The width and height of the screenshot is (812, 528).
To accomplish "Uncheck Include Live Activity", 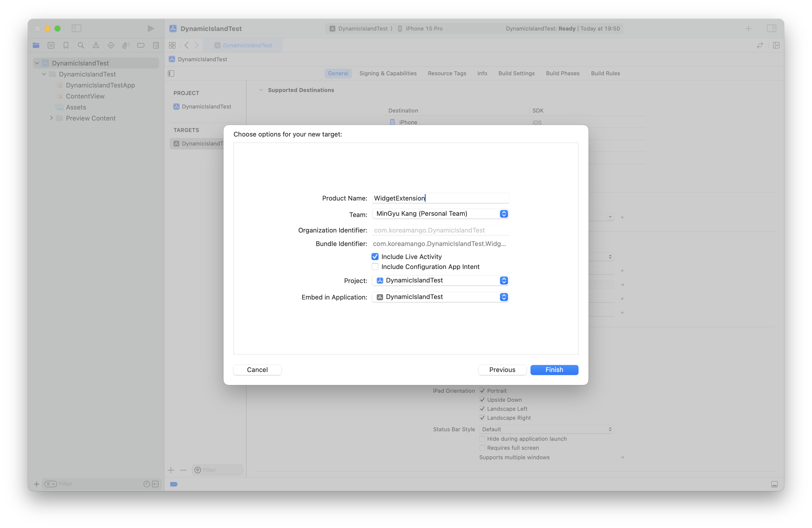I will (375, 256).
